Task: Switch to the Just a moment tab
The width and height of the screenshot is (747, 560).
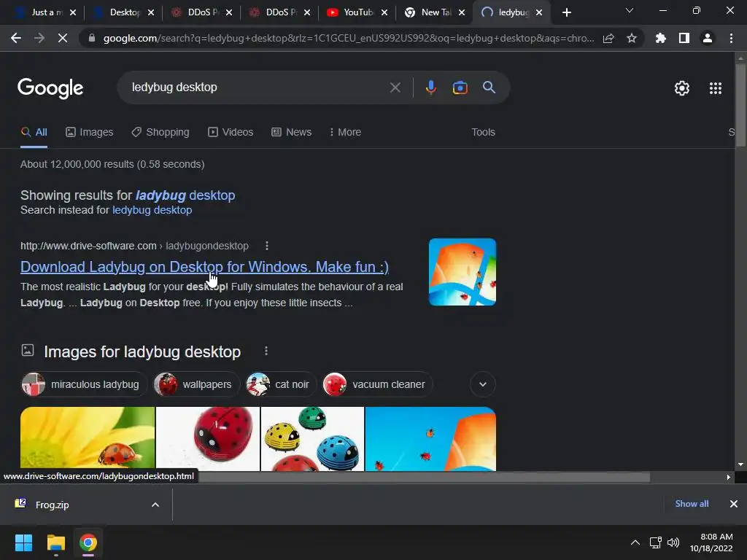Action: pyautogui.click(x=41, y=12)
